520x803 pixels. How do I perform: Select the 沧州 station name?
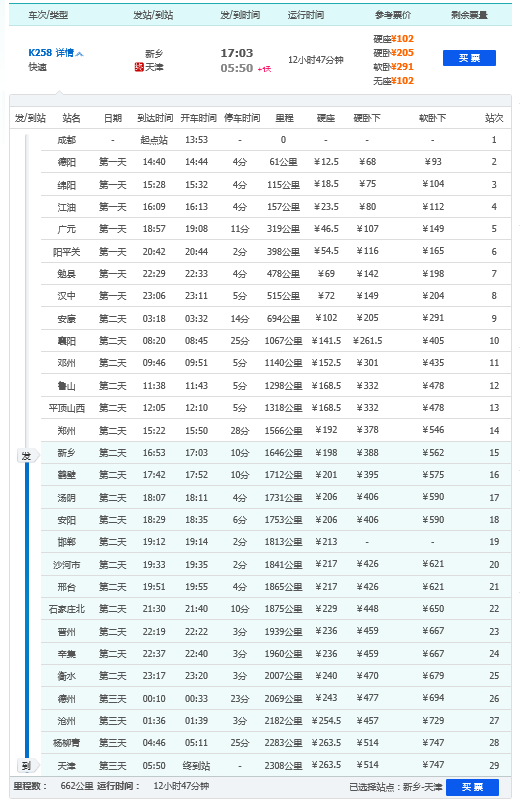(67, 721)
